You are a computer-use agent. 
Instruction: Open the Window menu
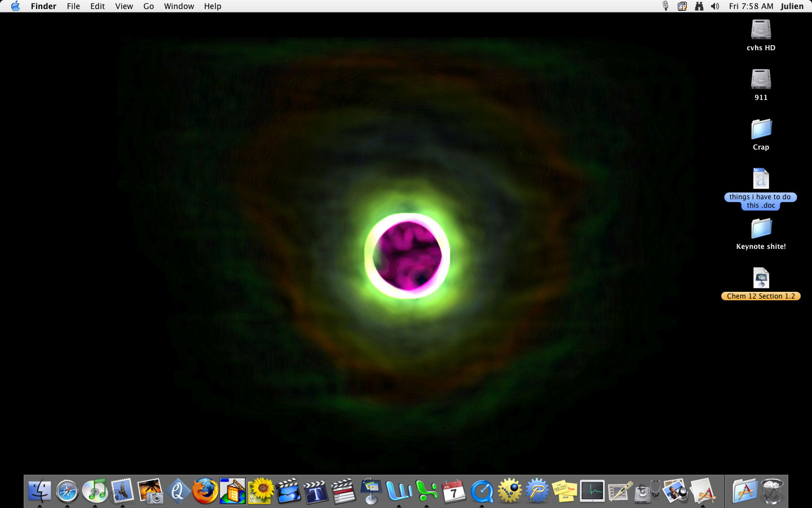coord(179,6)
